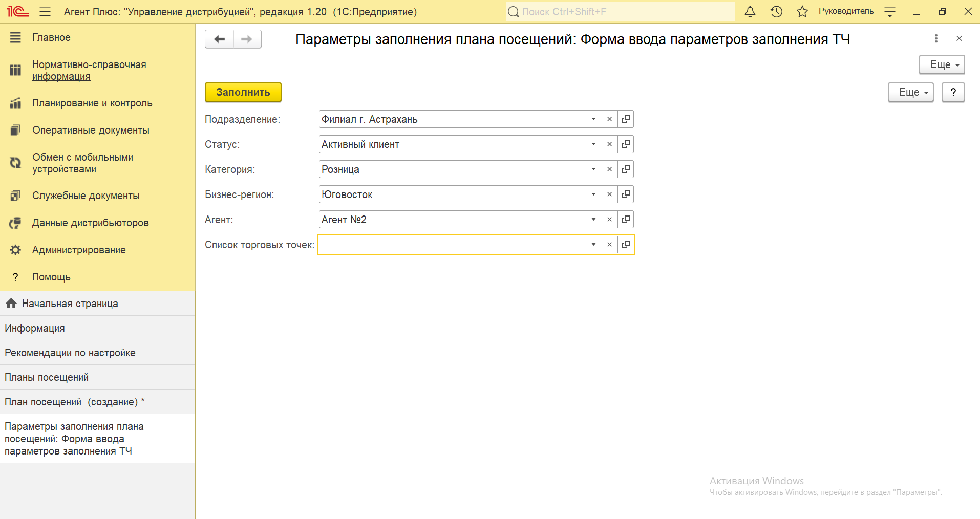
Task: Clear the Бизнес-регион field
Action: click(609, 194)
